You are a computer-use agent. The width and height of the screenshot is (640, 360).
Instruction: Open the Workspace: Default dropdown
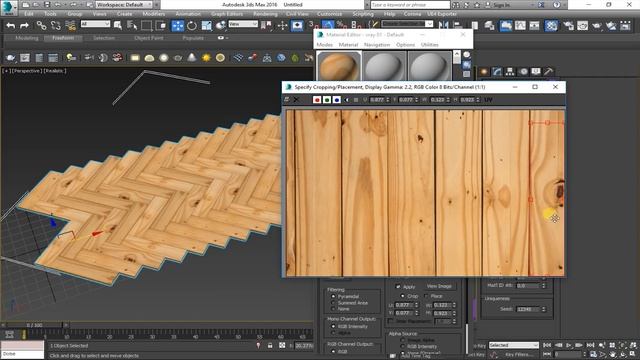click(124, 4)
